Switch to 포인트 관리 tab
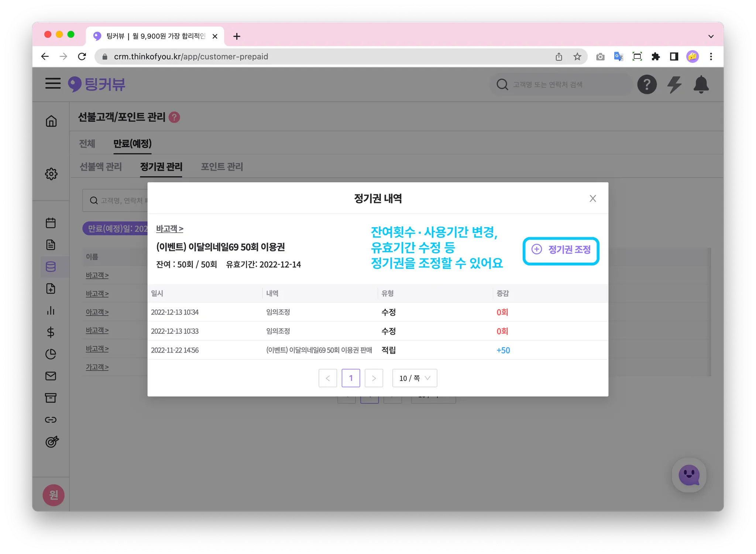Screen dimensions: 756x554 tap(222, 167)
